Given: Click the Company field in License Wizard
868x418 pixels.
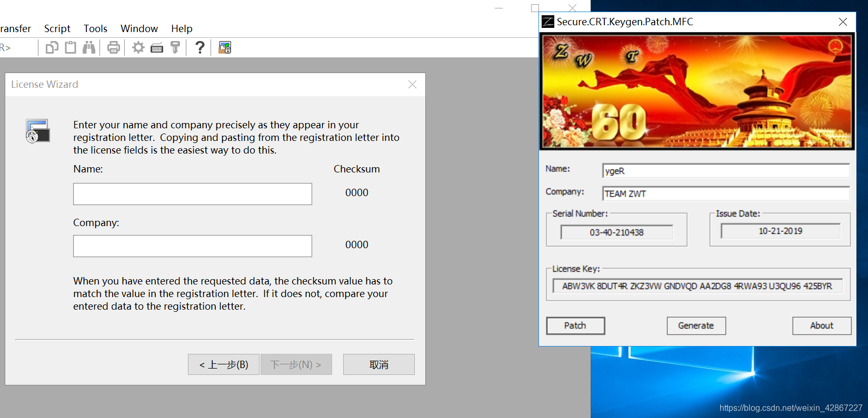Looking at the screenshot, I should click(193, 246).
